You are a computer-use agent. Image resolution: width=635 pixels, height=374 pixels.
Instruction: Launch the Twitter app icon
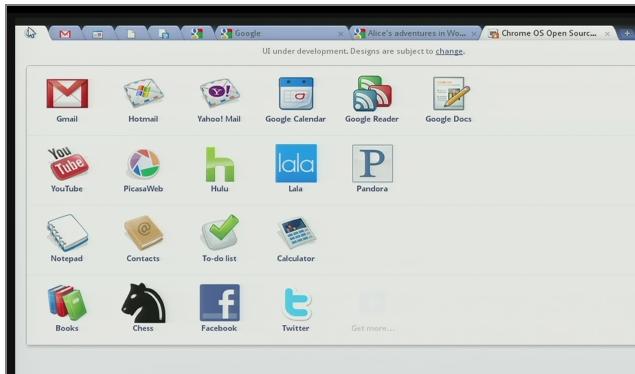point(297,304)
